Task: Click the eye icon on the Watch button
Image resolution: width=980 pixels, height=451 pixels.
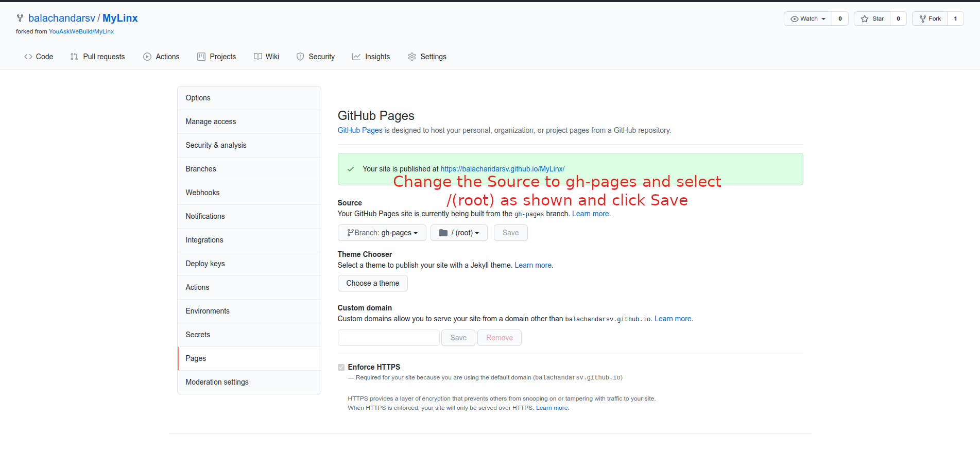Action: (x=795, y=19)
